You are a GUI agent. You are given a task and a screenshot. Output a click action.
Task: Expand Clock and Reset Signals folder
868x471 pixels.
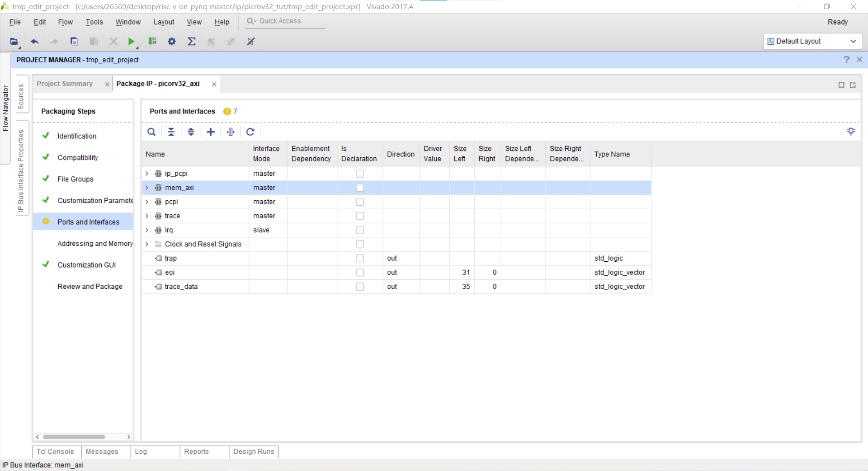pyautogui.click(x=147, y=244)
